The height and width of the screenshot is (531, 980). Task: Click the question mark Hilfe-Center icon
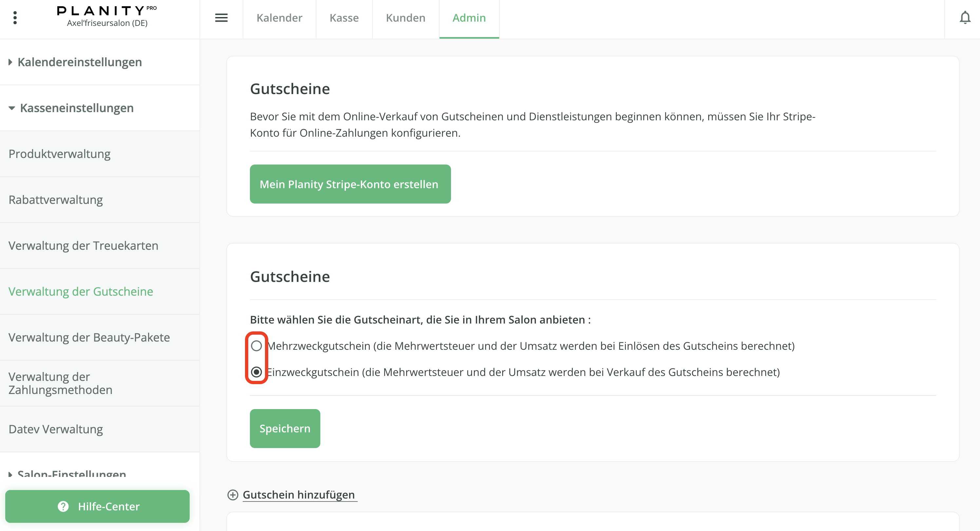coord(63,506)
